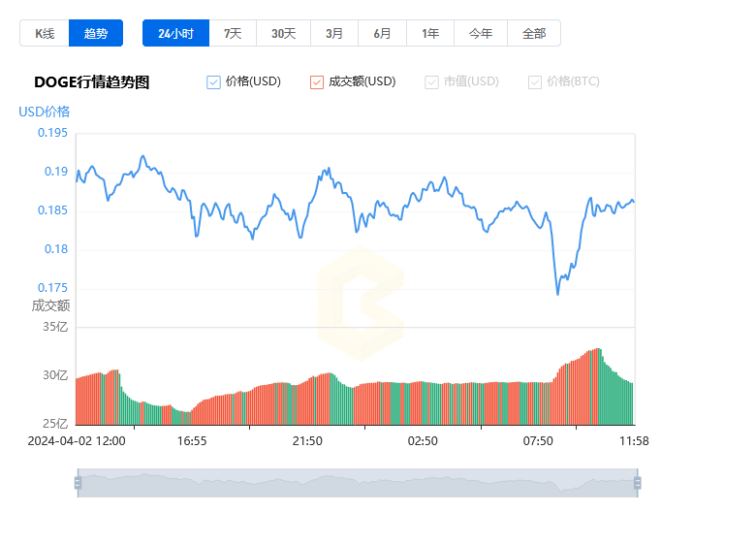Click the left handle of range slider

coord(78,482)
